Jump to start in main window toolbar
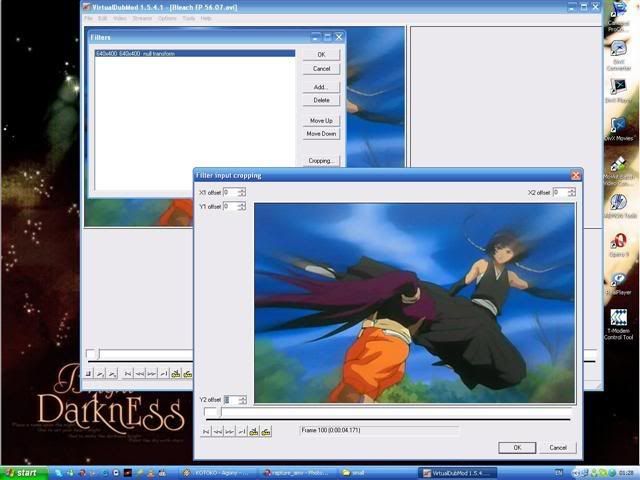Viewport: 640px width, 480px height. click(x=128, y=373)
